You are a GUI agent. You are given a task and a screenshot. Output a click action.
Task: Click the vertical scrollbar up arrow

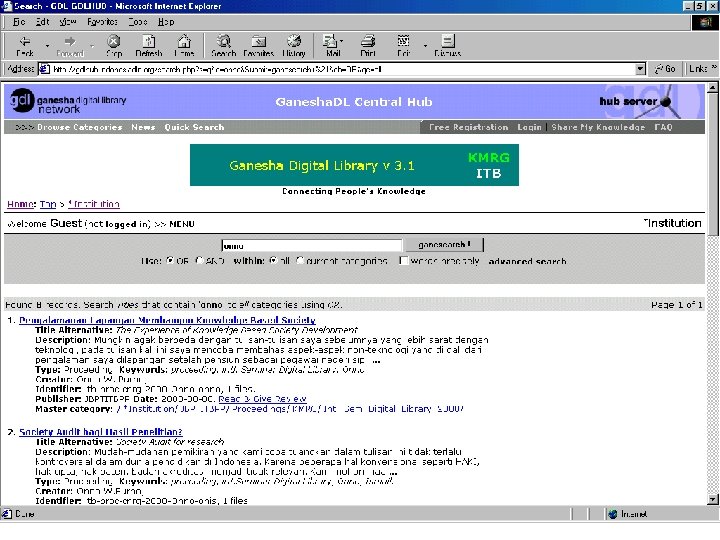(x=713, y=87)
